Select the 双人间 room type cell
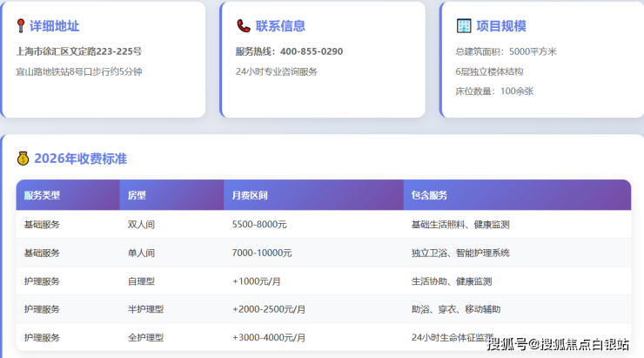This screenshot has height=358, width=644. 141,225
